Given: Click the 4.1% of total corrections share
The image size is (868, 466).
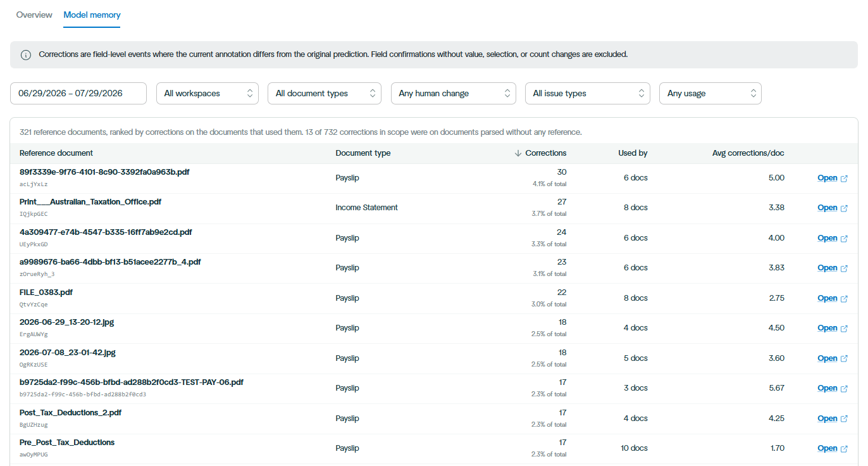Looking at the screenshot, I should (x=550, y=184).
